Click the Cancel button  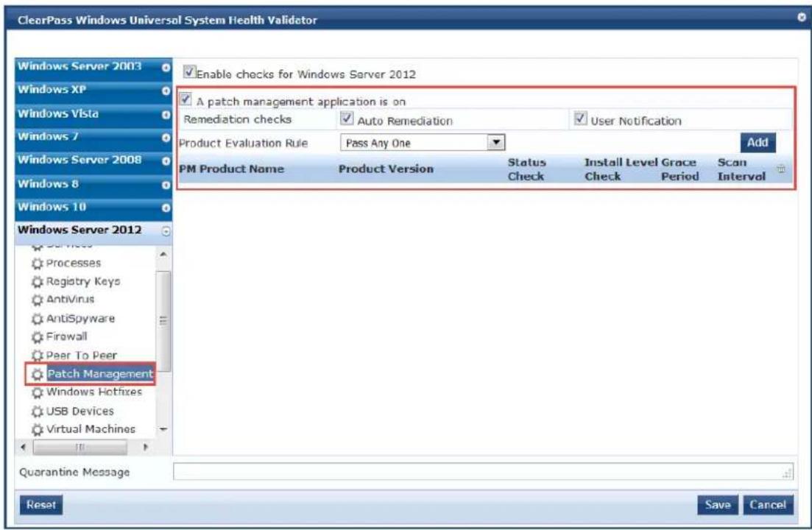768,505
